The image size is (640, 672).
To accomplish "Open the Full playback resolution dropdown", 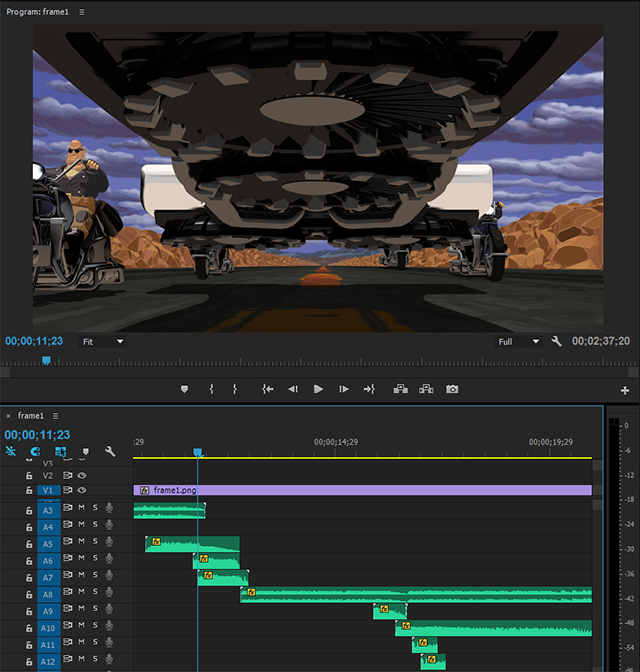I will coord(518,342).
